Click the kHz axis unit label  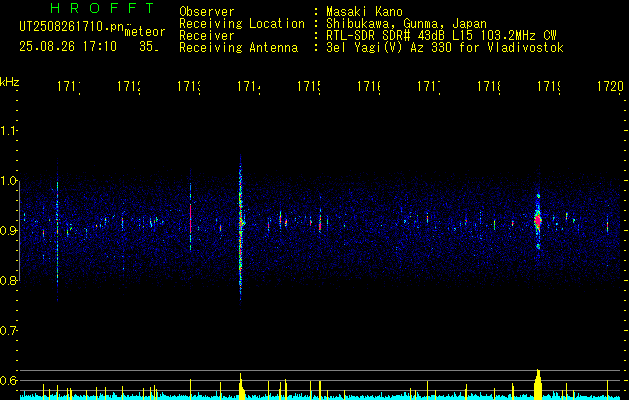pos(10,82)
